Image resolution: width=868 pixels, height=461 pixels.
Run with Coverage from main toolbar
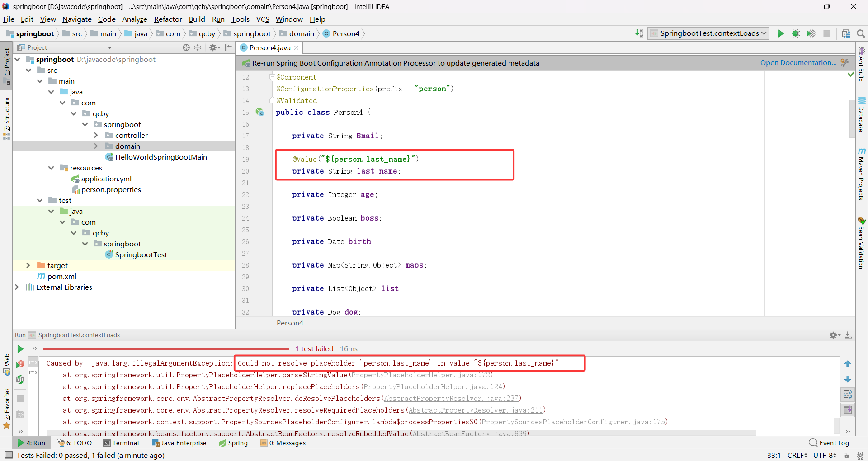click(x=811, y=33)
